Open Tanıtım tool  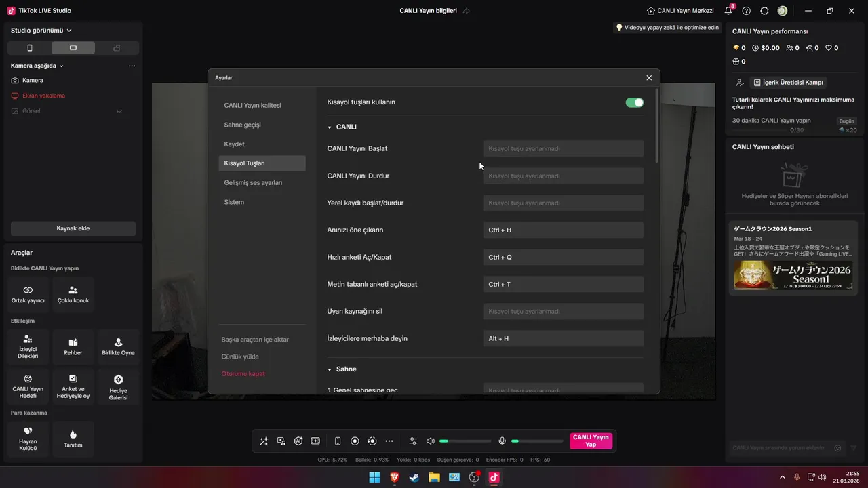(x=73, y=439)
